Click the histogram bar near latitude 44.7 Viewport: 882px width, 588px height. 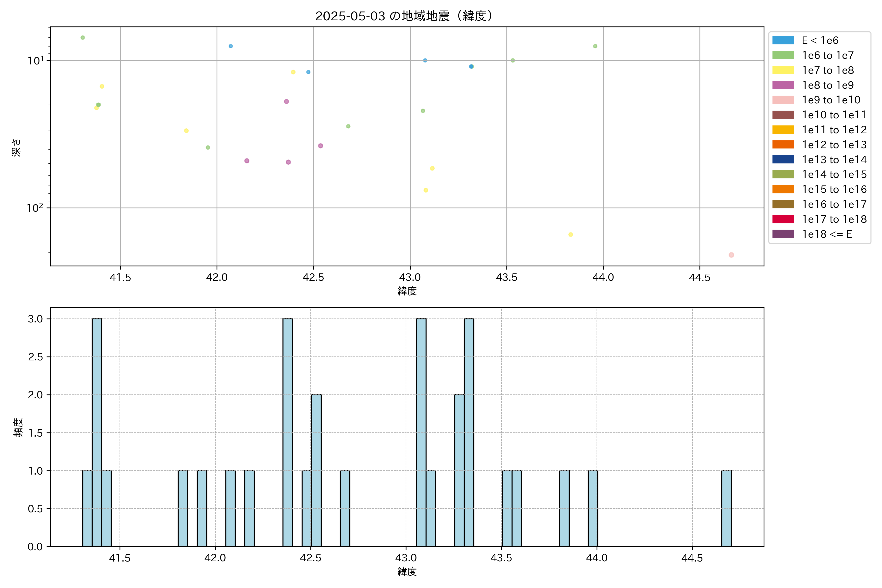(x=726, y=508)
